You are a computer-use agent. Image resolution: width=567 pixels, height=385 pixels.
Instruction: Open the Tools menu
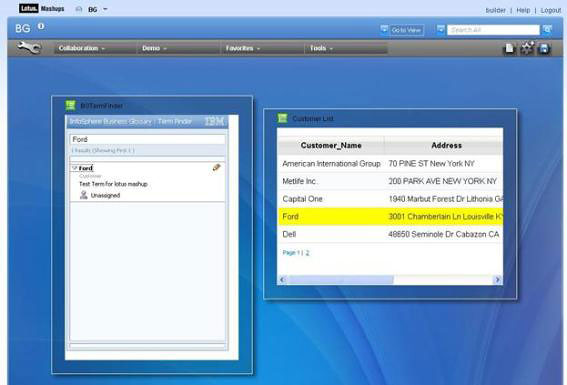pyautogui.click(x=321, y=48)
